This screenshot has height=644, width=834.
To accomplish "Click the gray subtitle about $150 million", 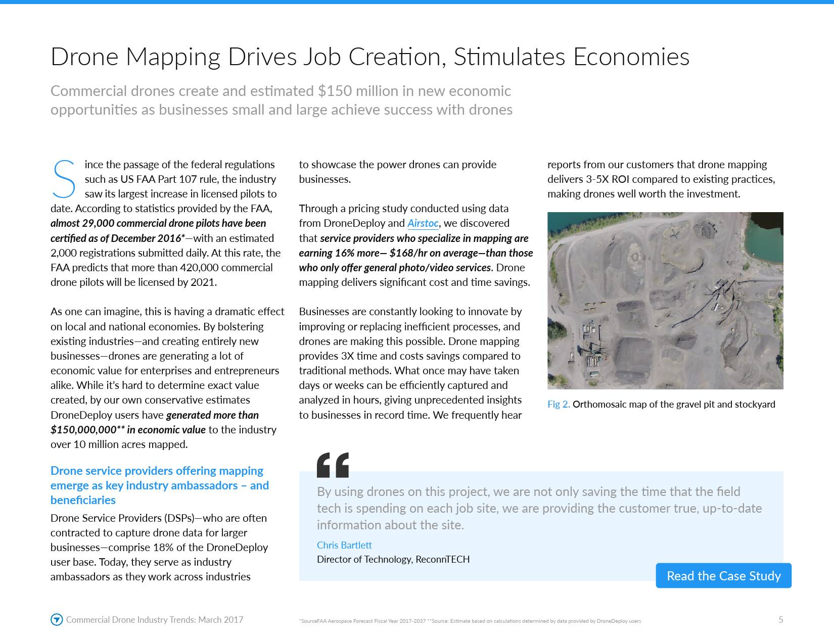I will (281, 100).
